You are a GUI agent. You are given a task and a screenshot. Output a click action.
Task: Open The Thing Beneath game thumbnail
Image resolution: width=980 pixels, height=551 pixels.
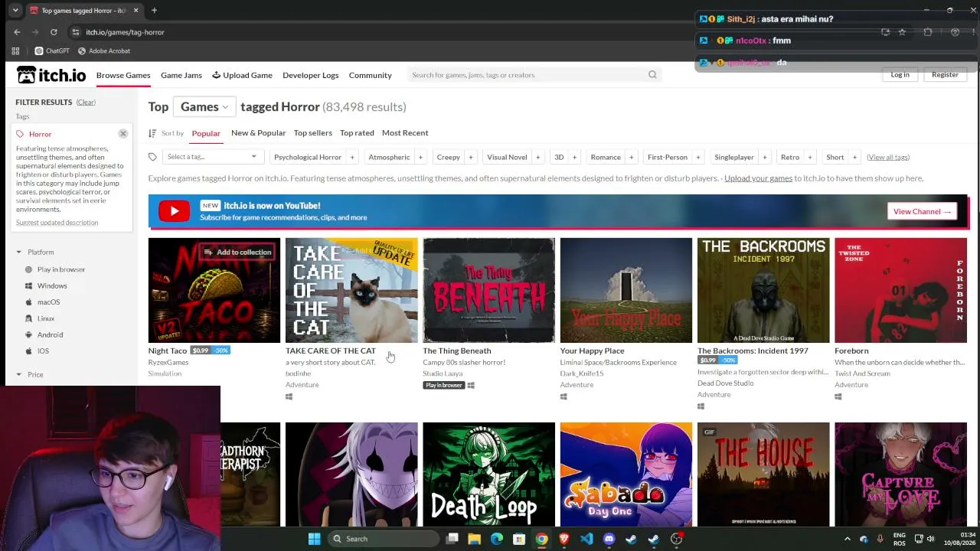(x=488, y=290)
